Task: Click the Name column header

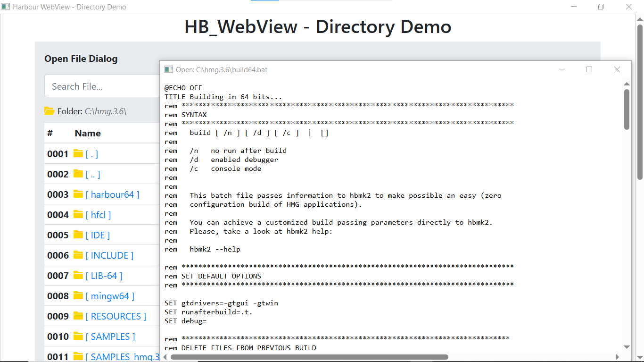Action: tap(87, 133)
